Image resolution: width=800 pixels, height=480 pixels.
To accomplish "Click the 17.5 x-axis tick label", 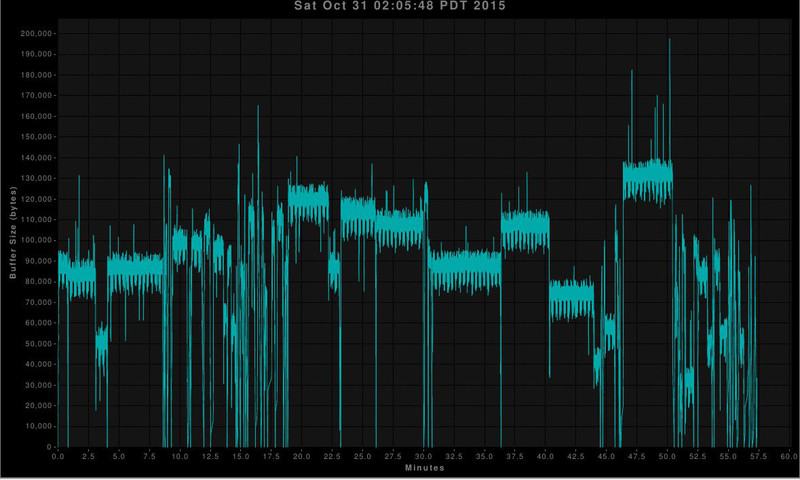I will pyautogui.click(x=271, y=456).
